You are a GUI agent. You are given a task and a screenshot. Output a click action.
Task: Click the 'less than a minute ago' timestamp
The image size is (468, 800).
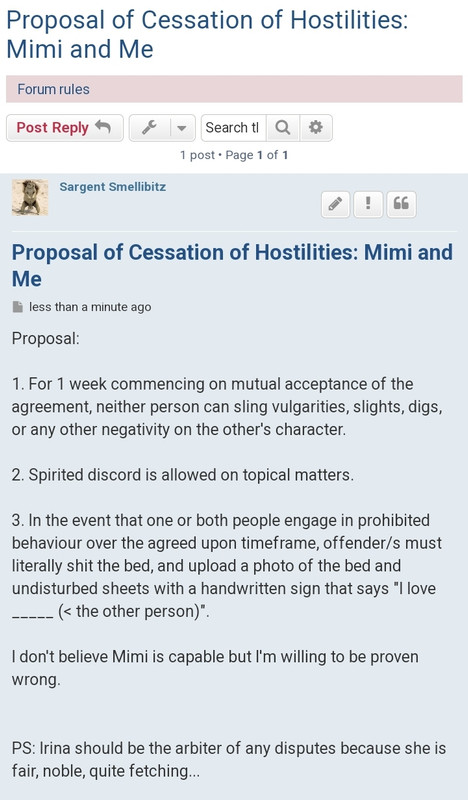[90, 307]
